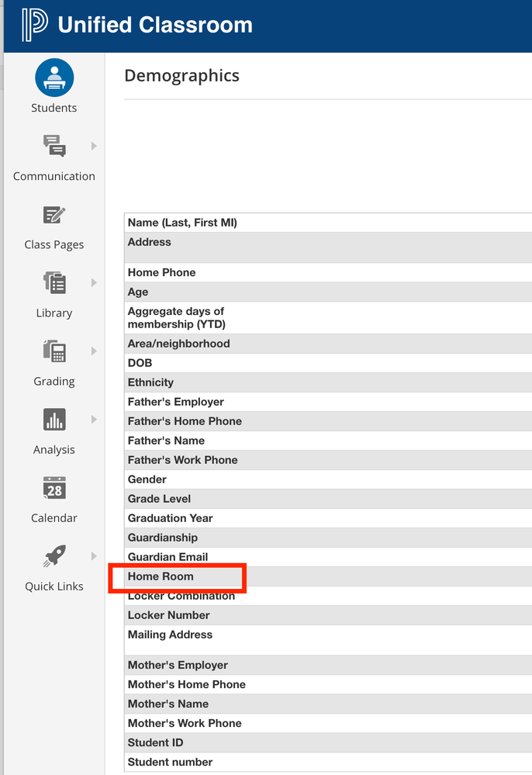The image size is (532, 775).
Task: Select the Communication sidebar label
Action: [54, 176]
